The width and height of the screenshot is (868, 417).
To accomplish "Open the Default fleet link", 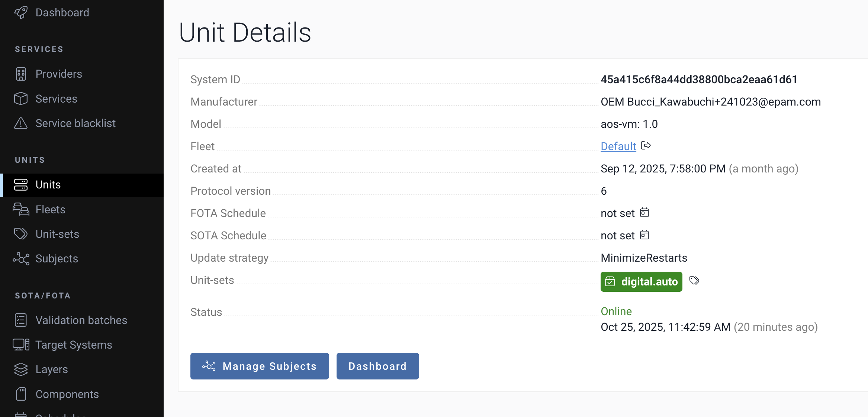I will (x=618, y=146).
